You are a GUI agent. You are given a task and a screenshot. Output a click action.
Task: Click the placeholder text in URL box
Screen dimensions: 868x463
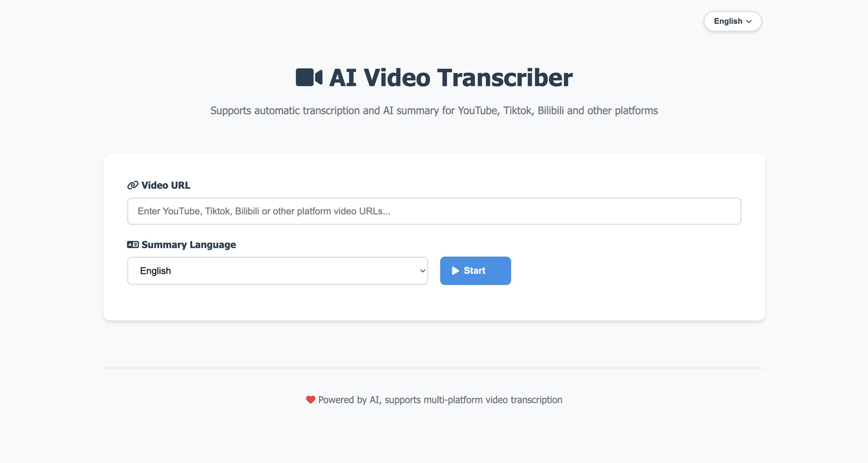(x=264, y=211)
